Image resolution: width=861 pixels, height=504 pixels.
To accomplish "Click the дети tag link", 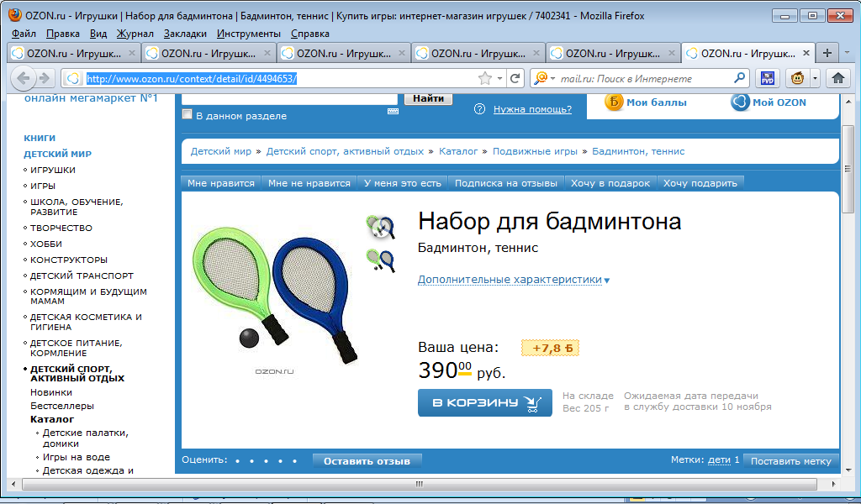I will (x=720, y=459).
